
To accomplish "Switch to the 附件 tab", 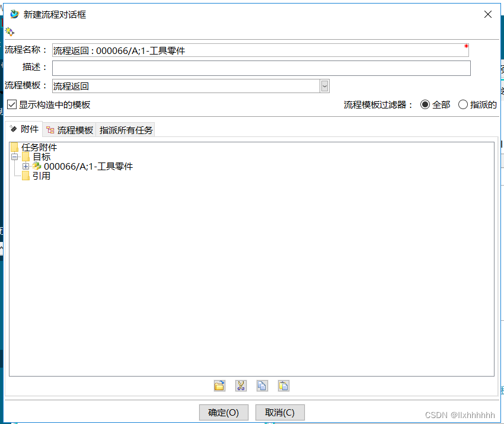I will pyautogui.click(x=24, y=129).
